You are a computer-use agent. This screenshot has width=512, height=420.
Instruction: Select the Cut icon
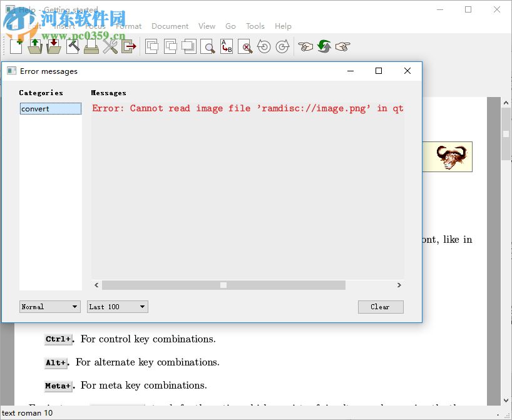(x=151, y=46)
